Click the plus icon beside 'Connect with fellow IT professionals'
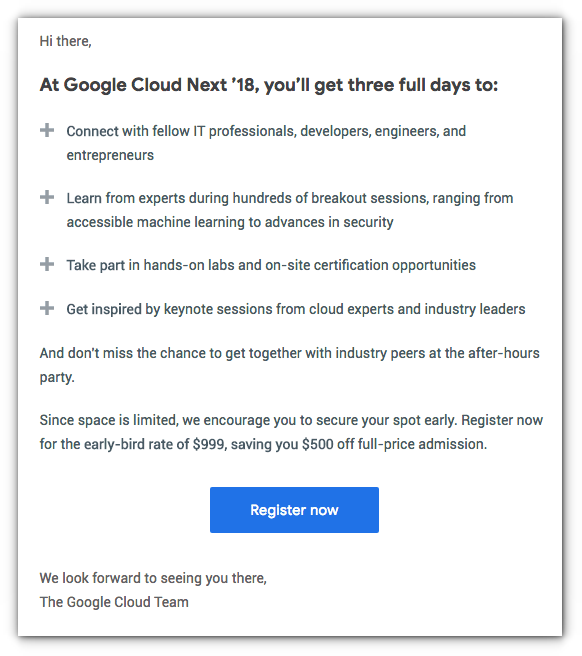The height and width of the screenshot is (656, 582). coord(47,130)
